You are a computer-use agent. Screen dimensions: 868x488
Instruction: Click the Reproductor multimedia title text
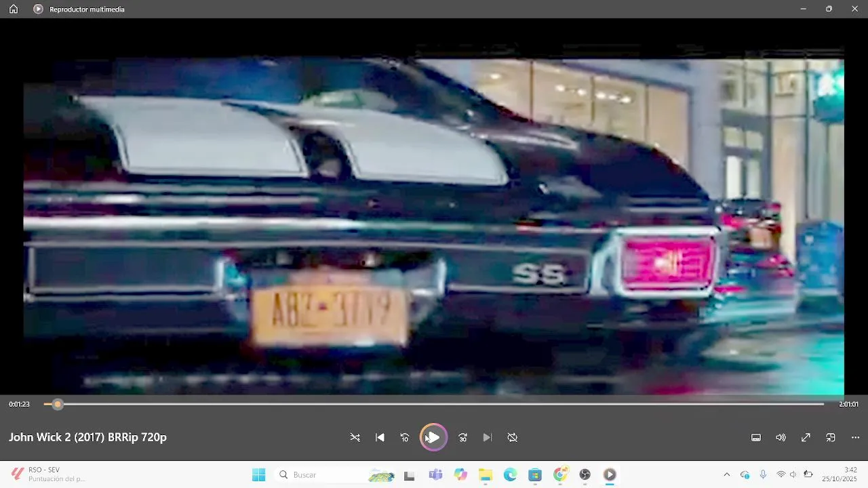click(x=87, y=9)
